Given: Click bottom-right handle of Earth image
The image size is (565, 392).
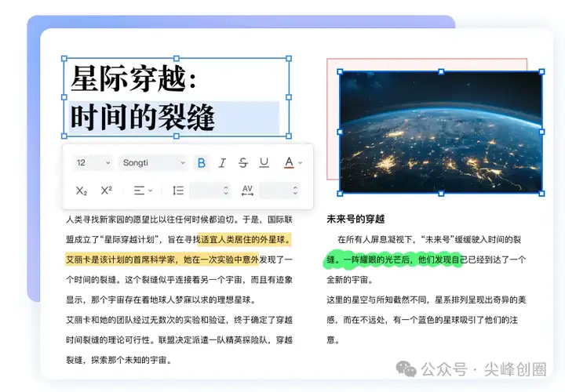Looking at the screenshot, I should [541, 194].
